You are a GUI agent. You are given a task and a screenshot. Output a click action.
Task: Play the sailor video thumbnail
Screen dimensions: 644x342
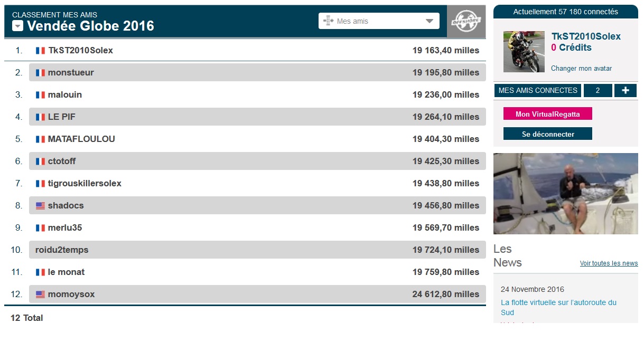565,194
